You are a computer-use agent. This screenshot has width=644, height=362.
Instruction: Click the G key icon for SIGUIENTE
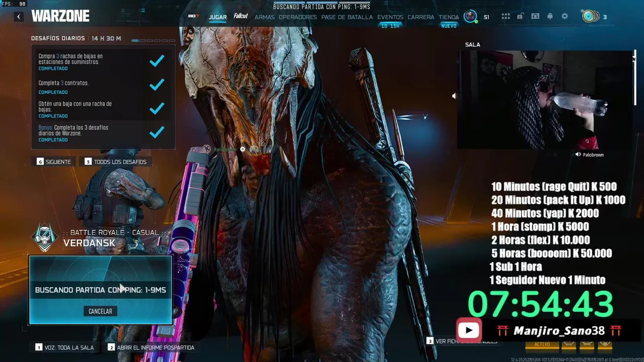40,162
